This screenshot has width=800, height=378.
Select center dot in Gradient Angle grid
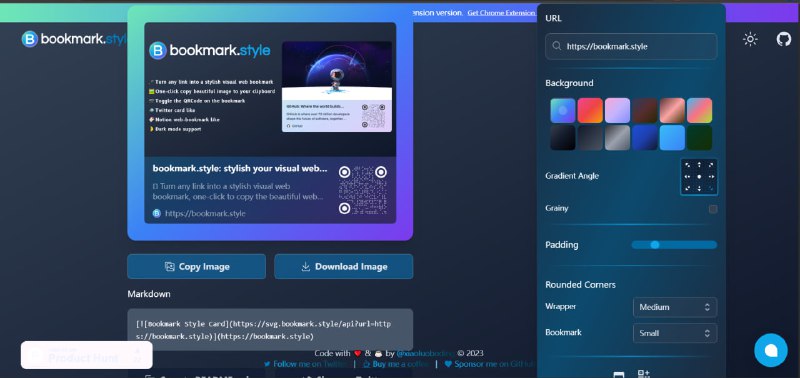click(x=699, y=177)
